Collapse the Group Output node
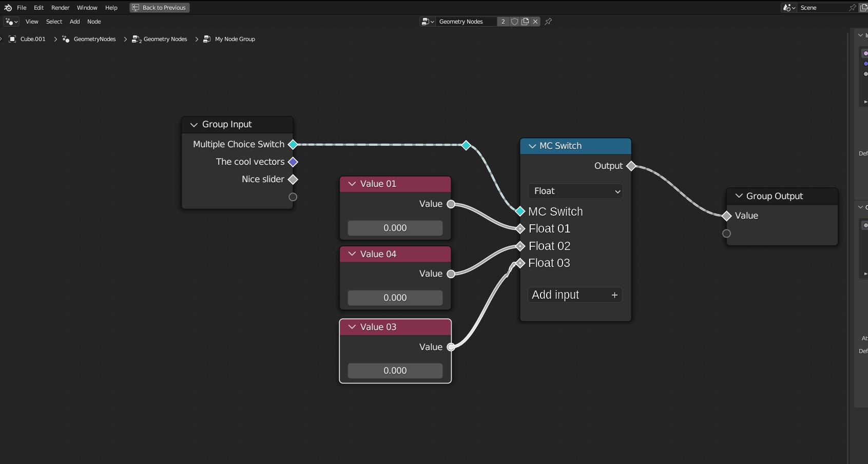The height and width of the screenshot is (464, 868). click(x=739, y=196)
